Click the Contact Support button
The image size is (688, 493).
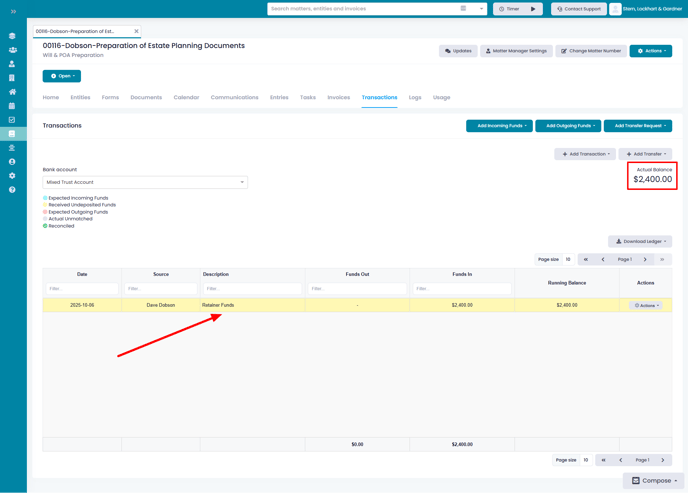tap(579, 9)
